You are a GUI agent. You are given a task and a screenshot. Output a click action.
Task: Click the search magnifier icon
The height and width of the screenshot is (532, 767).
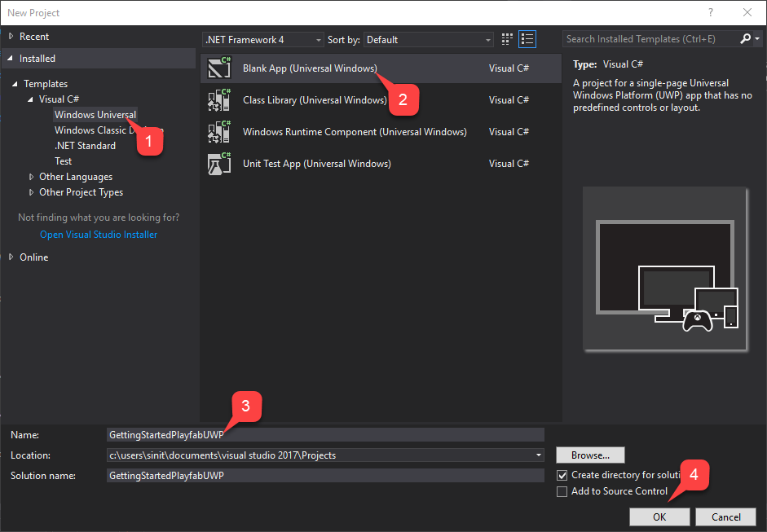click(745, 38)
